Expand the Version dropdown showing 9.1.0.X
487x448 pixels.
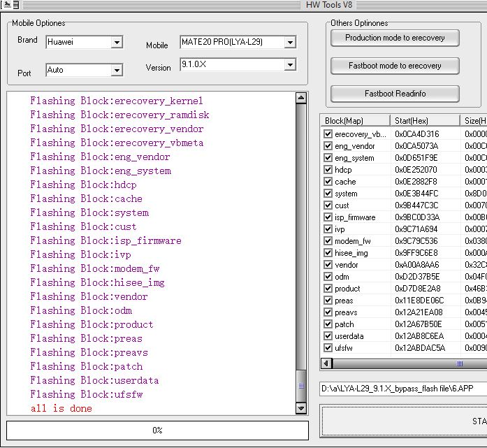pos(289,65)
